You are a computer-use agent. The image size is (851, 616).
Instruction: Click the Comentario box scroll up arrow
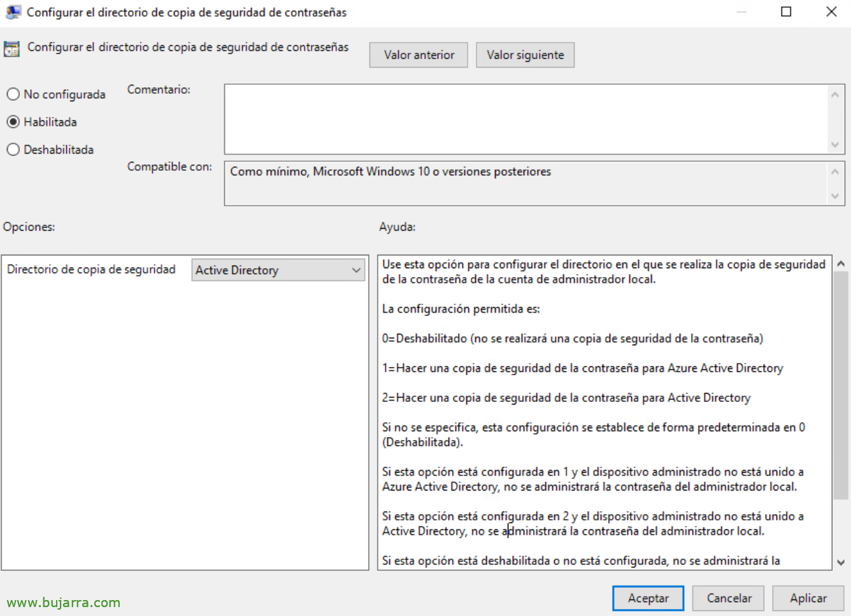[835, 94]
